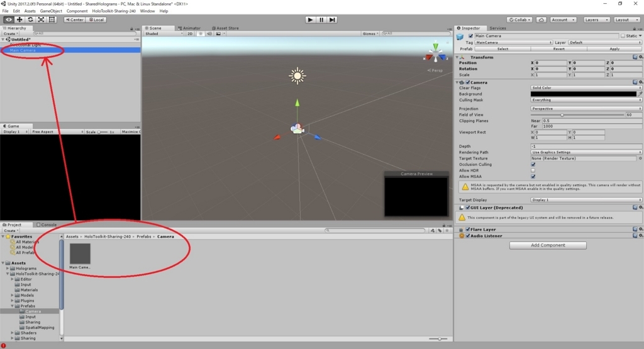Screen dimensions: 644x349
Task: Collapse the Prefabs folder
Action: [13, 306]
